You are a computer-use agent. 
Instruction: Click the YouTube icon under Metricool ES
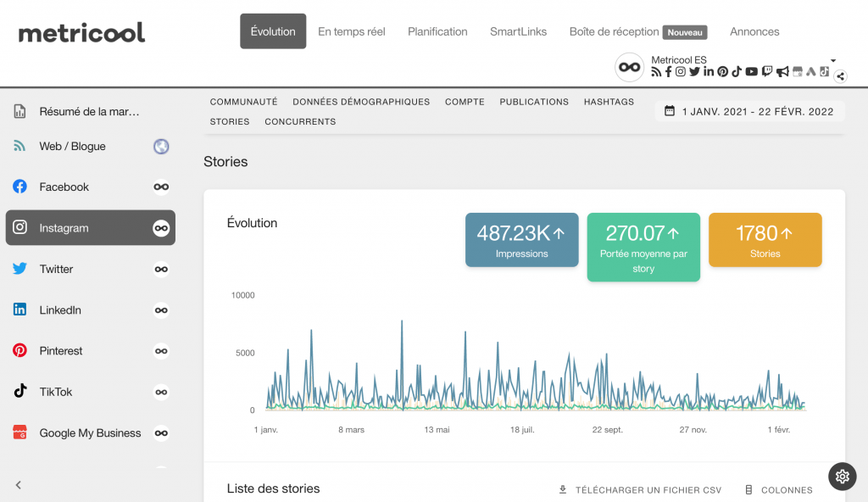(751, 72)
